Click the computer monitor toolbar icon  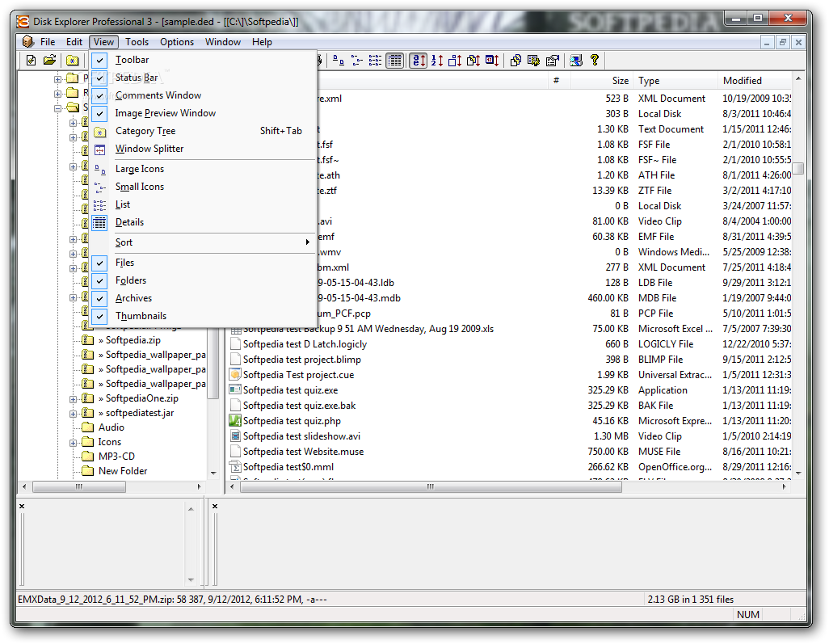coord(576,61)
